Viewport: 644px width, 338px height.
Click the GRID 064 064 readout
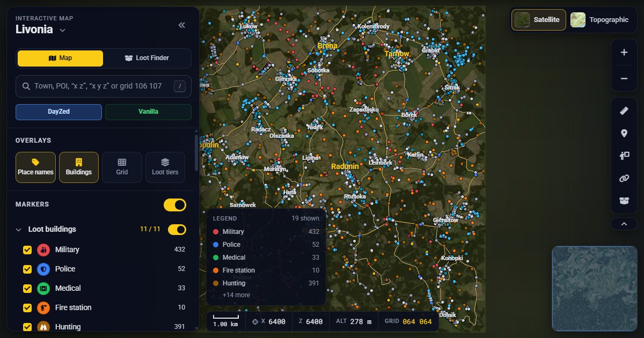tap(408, 322)
